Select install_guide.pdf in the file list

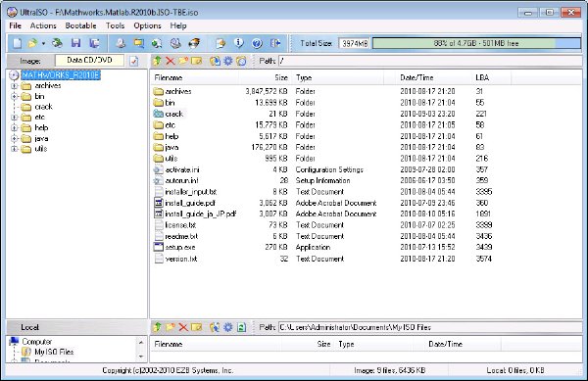190,203
